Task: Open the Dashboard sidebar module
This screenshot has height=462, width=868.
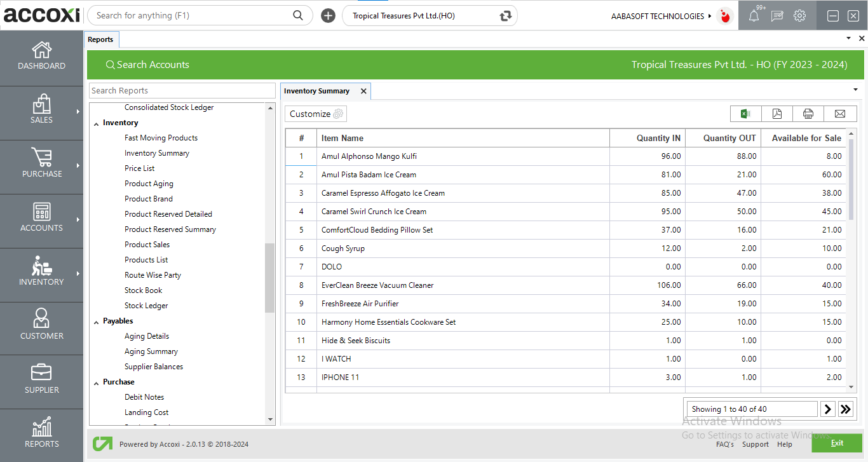Action: coord(42,56)
